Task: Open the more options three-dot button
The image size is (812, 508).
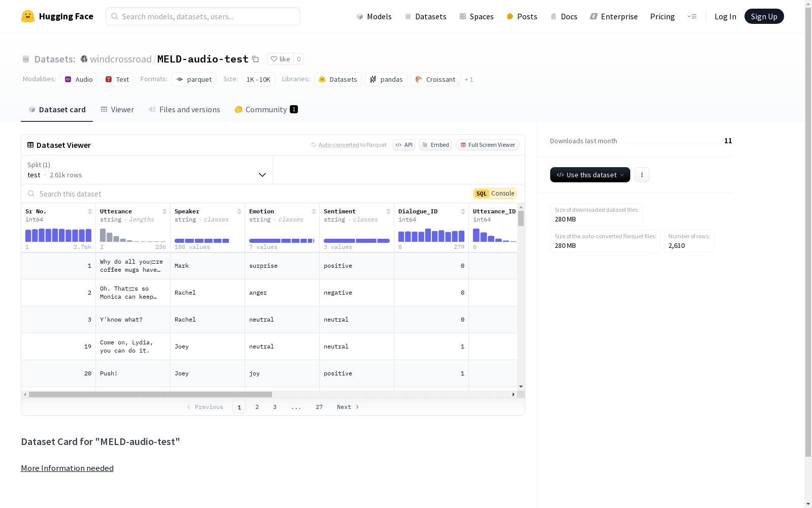Action: [x=642, y=175]
